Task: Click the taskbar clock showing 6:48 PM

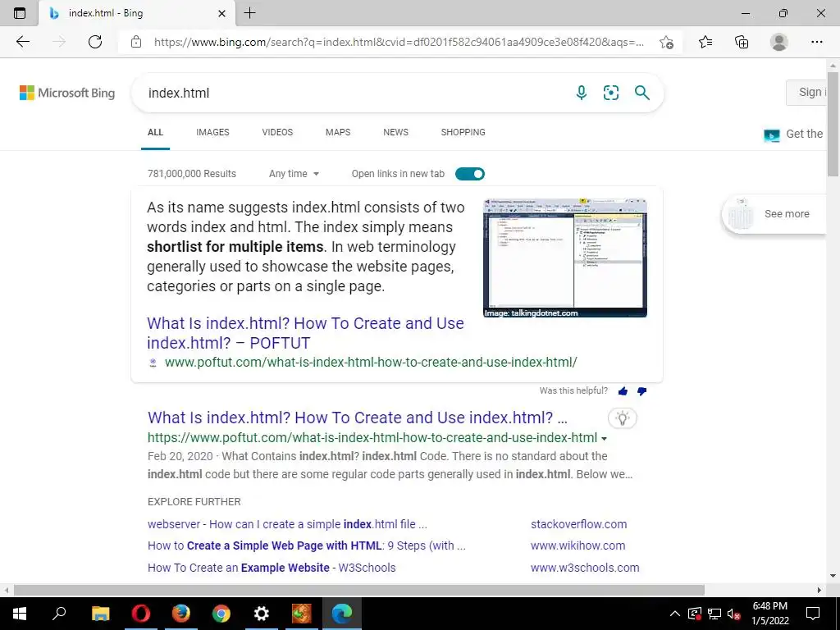Action: (x=770, y=614)
